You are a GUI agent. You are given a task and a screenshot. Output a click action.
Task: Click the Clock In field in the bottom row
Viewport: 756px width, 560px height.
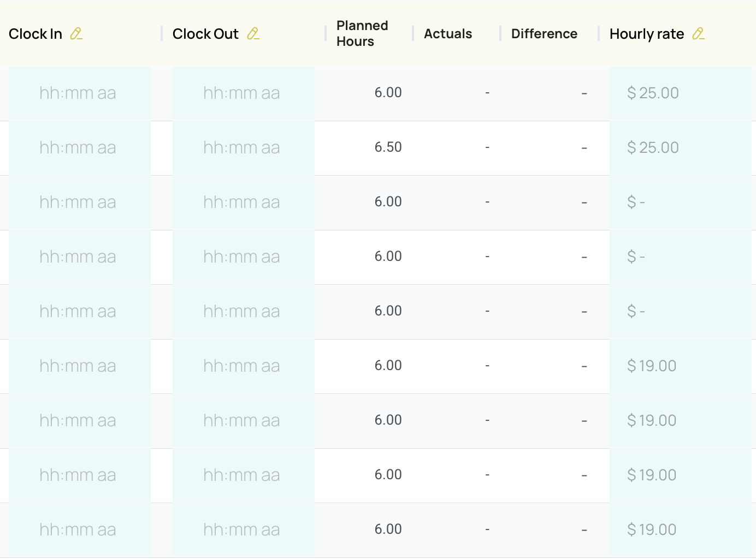click(80, 530)
